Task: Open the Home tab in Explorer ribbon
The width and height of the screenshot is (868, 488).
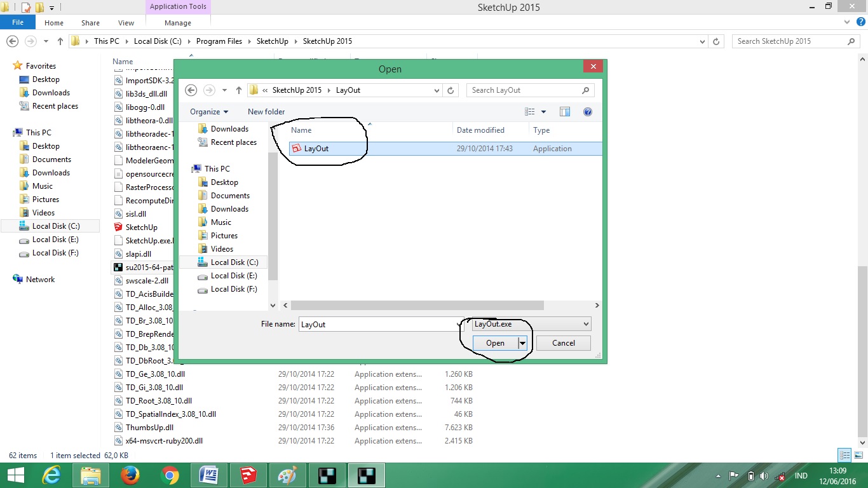Action: 54,22
